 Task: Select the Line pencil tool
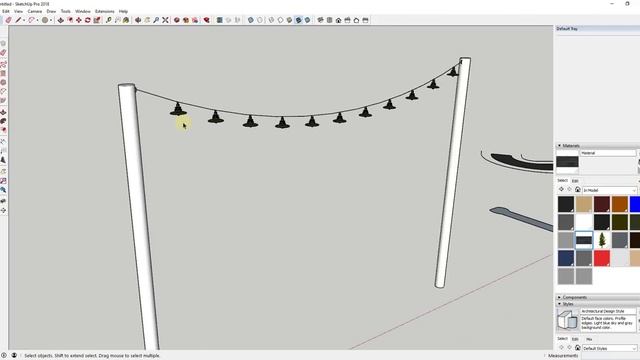[18, 20]
